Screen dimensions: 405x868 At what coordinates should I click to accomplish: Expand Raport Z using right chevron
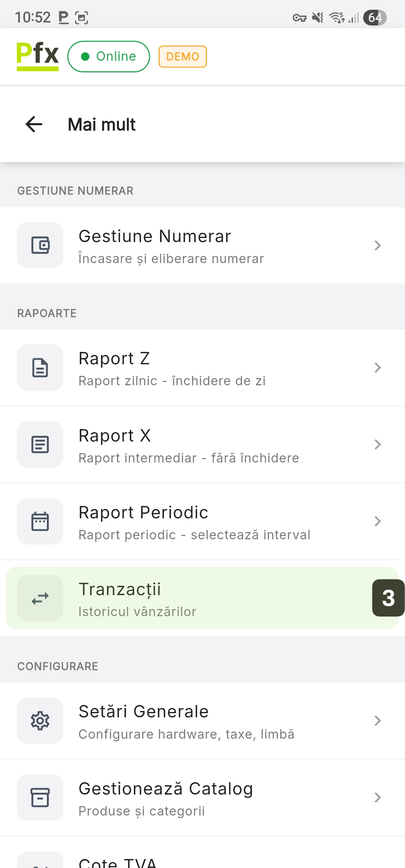(378, 368)
